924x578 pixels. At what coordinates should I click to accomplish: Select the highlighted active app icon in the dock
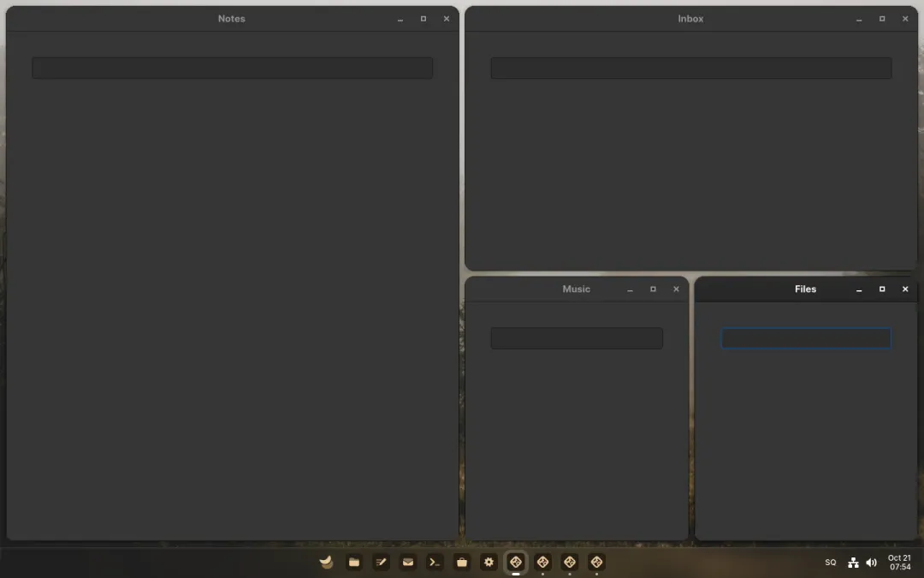[516, 562]
